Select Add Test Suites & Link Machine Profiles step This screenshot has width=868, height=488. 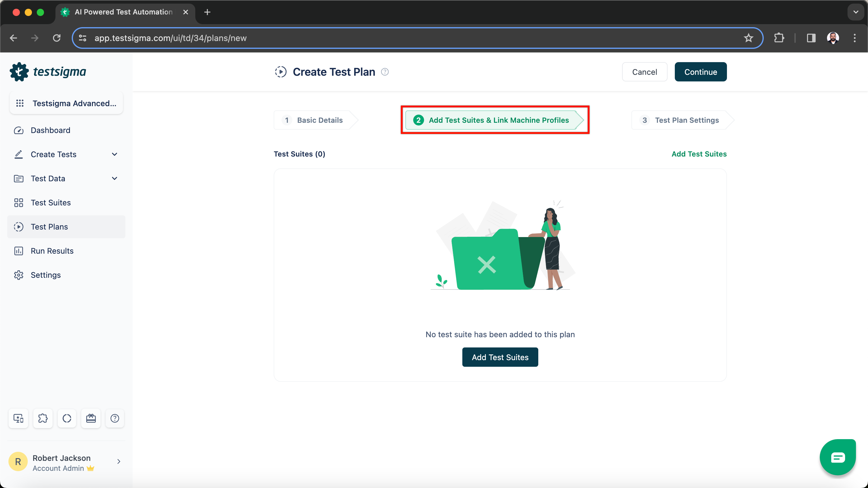click(495, 120)
